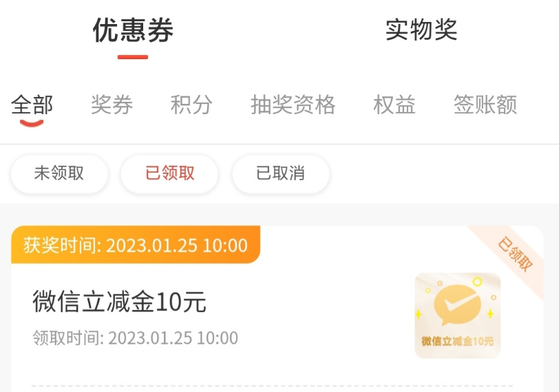Click the red underline beneath 优惠券

coord(133,57)
